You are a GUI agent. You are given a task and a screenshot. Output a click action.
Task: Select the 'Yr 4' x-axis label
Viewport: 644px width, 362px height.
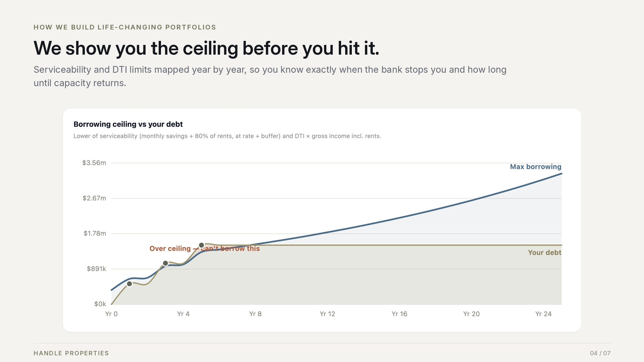183,314
